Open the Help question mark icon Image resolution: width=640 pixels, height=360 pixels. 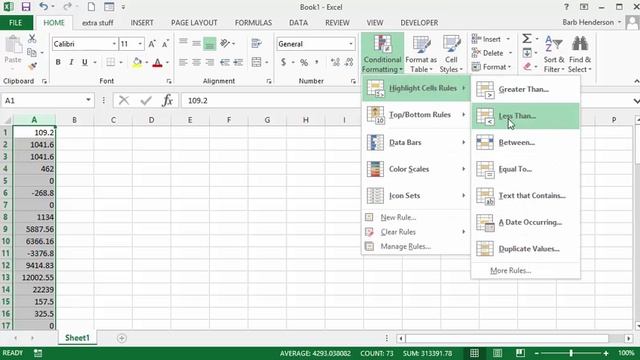[566, 7]
